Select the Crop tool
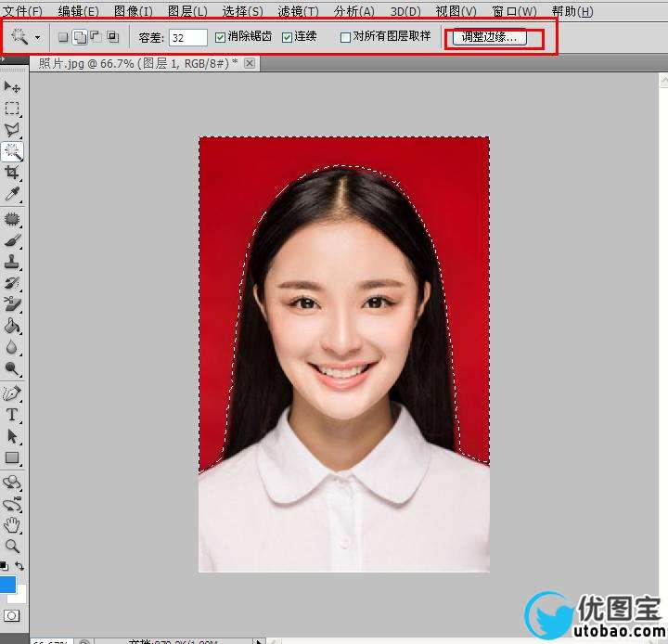The image size is (668, 644). click(13, 173)
